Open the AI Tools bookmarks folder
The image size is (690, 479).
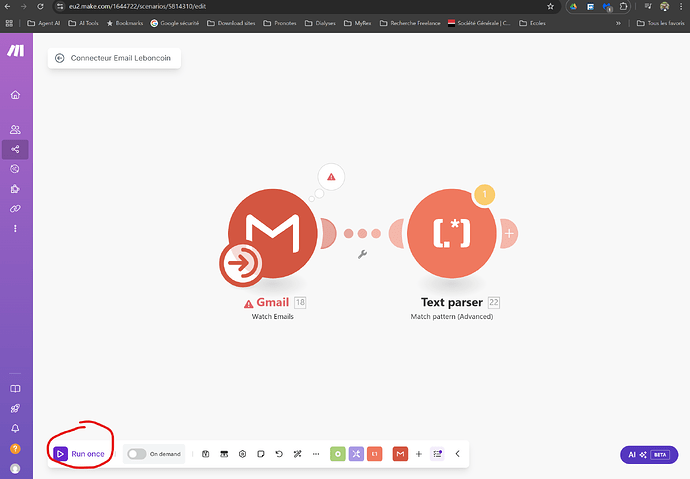pos(84,23)
